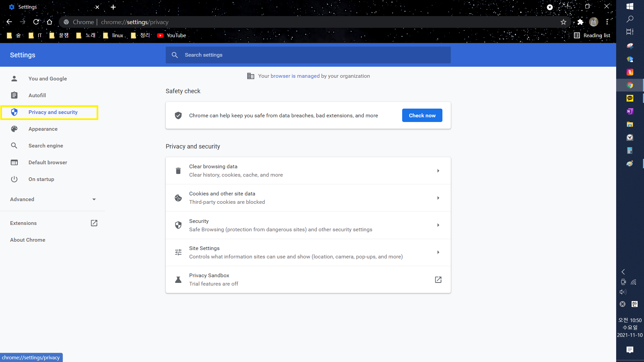Click the Check now button

click(x=422, y=115)
